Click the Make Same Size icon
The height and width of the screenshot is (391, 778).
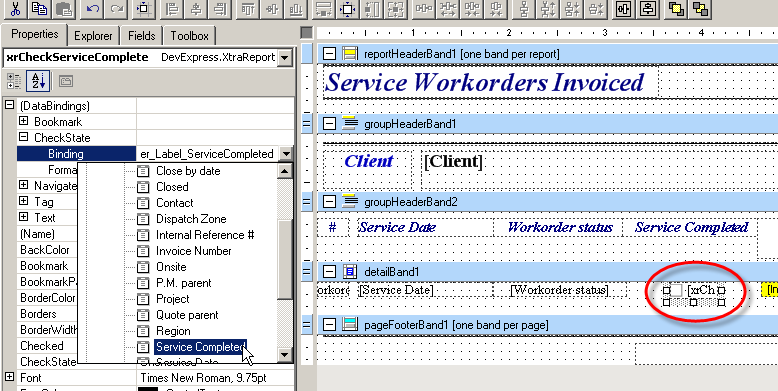tap(395, 8)
